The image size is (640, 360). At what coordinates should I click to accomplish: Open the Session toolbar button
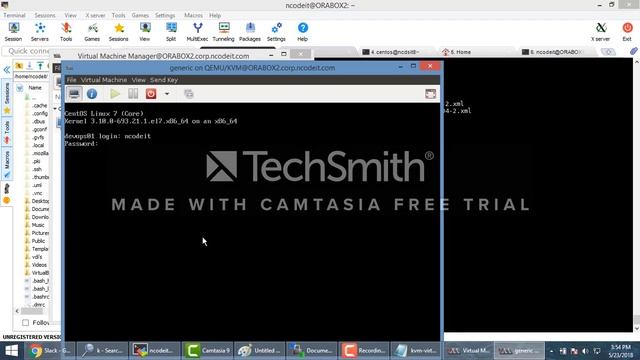(13, 32)
